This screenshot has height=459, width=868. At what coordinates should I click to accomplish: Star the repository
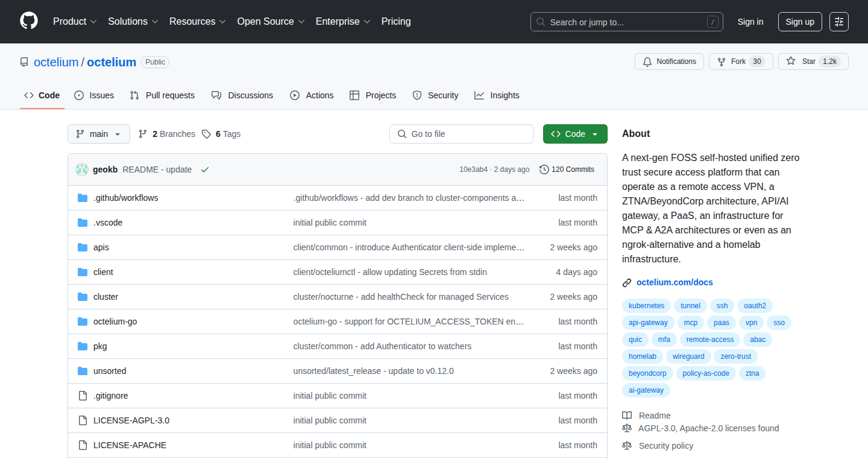(813, 62)
